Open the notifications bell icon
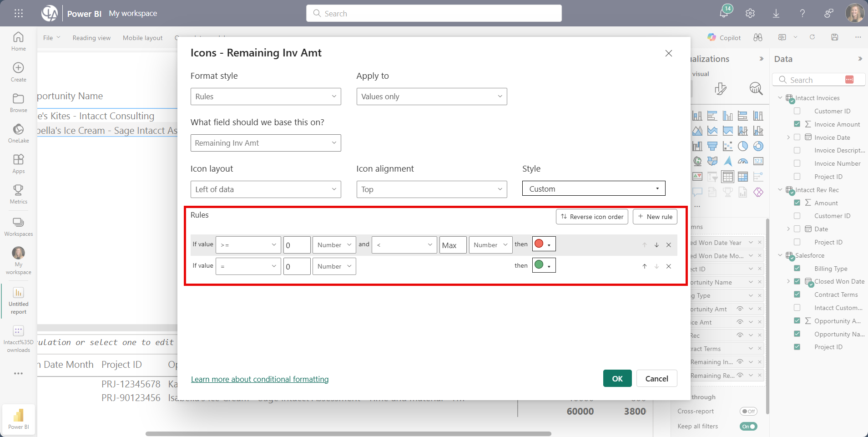The height and width of the screenshot is (437, 868). coord(724,13)
